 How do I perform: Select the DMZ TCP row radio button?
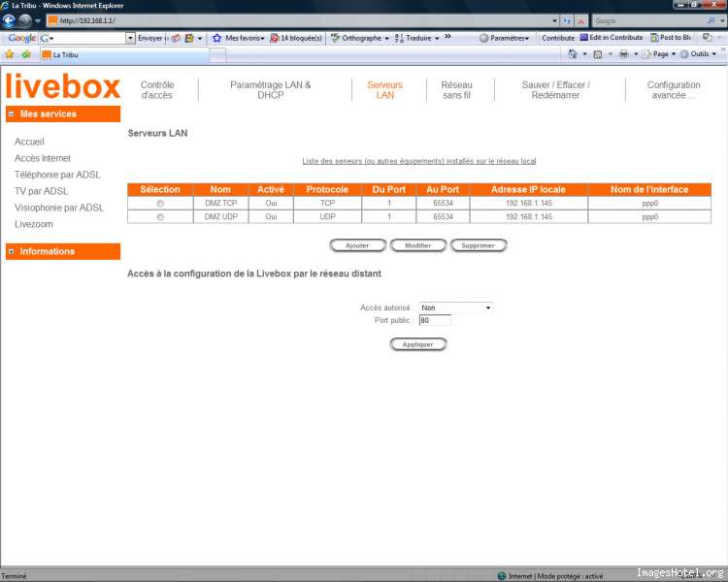[x=160, y=204]
